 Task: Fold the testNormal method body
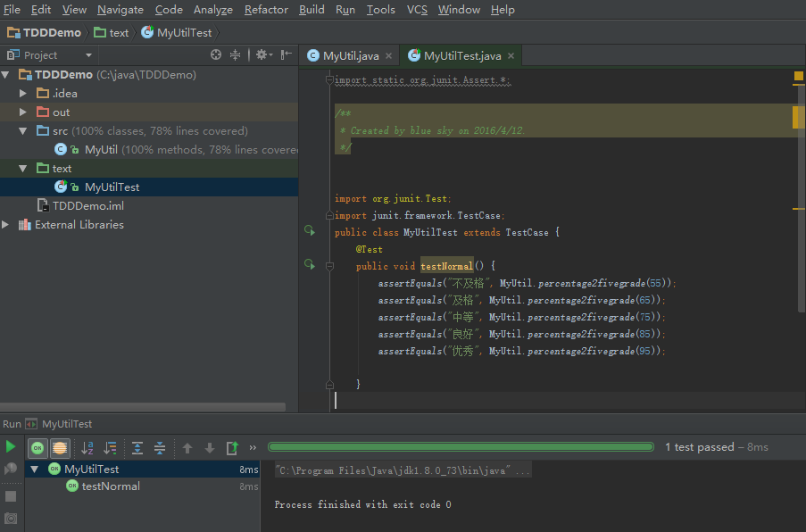click(x=329, y=266)
